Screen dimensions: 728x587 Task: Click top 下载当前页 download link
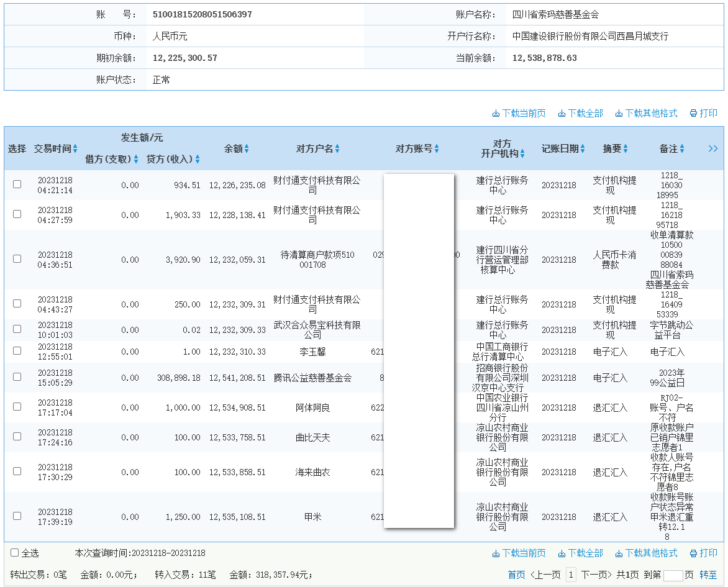pyautogui.click(x=519, y=113)
